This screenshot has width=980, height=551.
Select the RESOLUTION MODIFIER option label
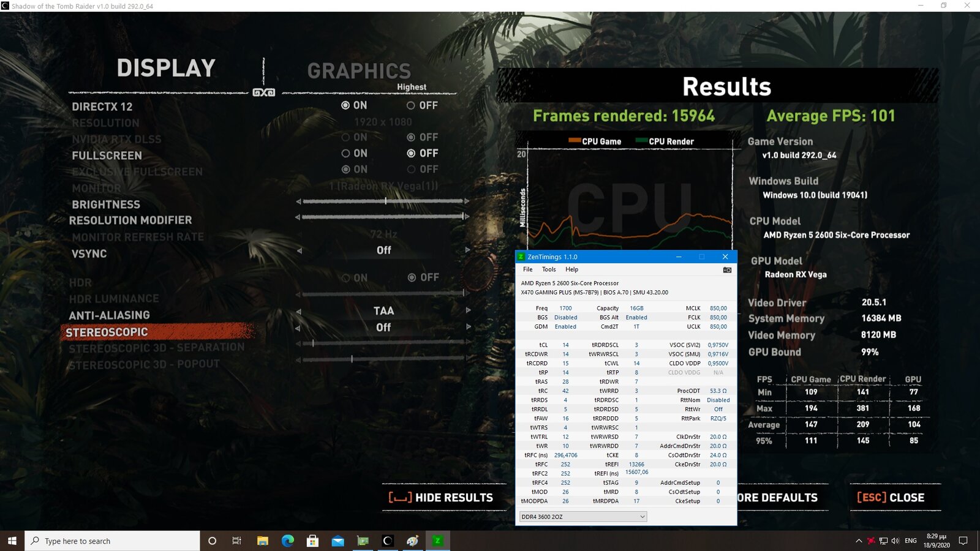click(x=130, y=220)
